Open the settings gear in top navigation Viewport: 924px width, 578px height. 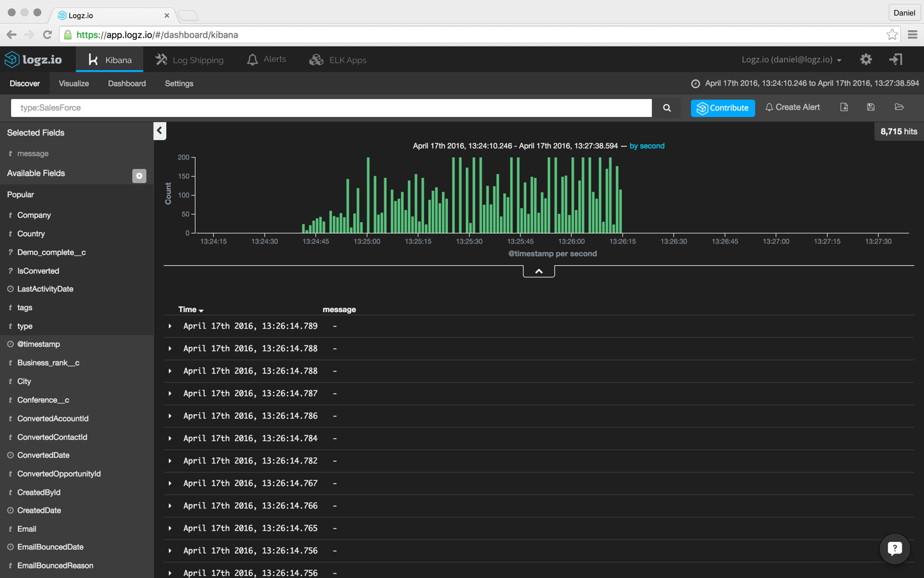[x=866, y=59]
